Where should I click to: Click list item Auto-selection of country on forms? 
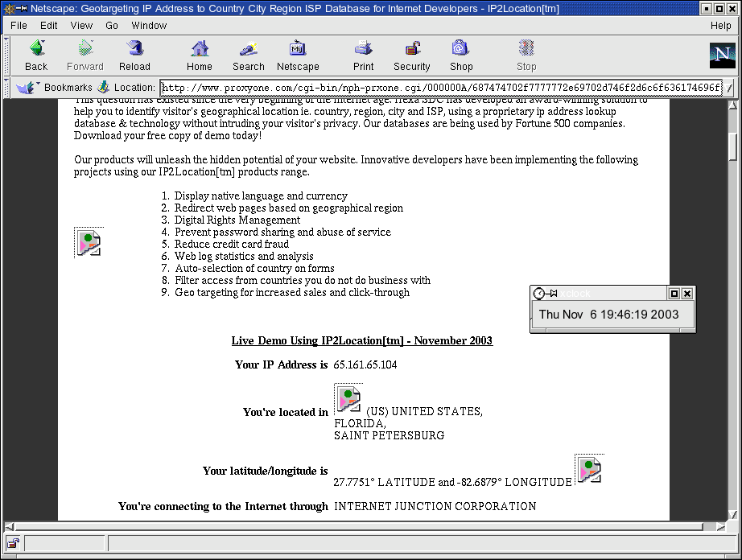[x=254, y=268]
